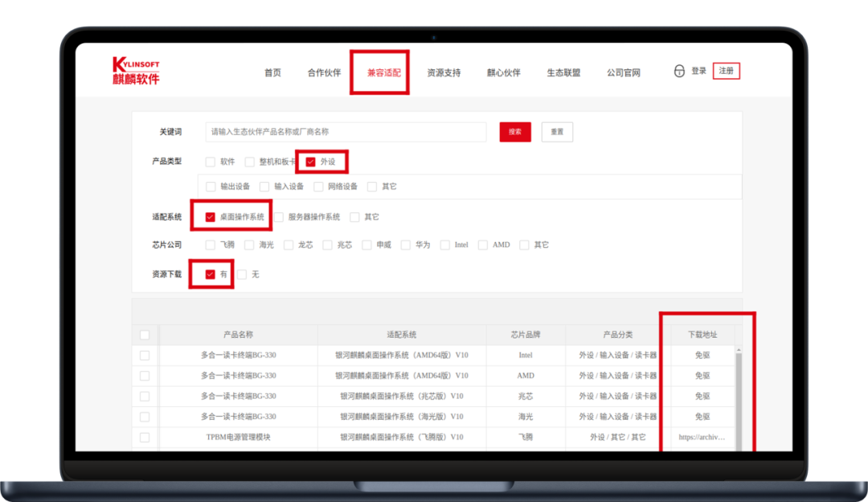Click the user account icon beside 登录
868x502 pixels.
[679, 71]
